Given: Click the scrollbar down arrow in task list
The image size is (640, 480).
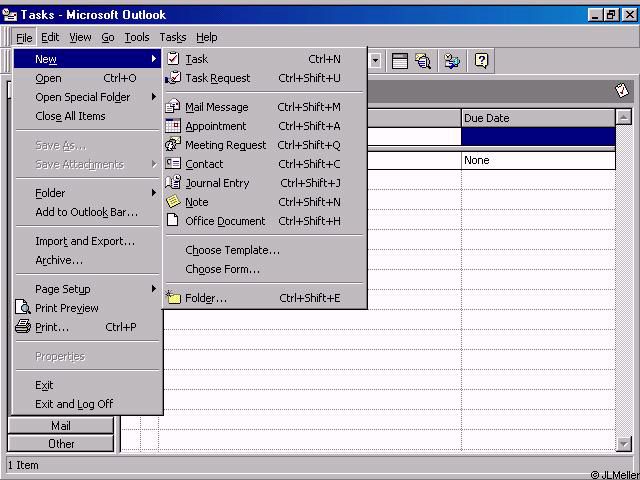Looking at the screenshot, I should (625, 443).
